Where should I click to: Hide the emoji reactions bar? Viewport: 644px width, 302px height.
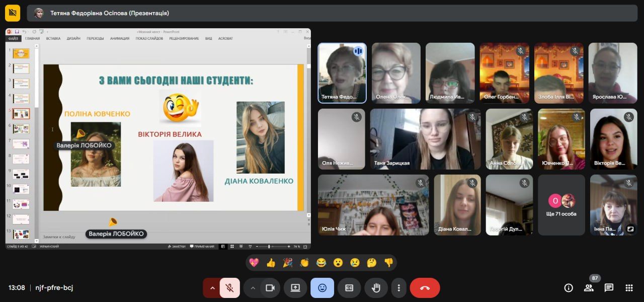point(322,288)
